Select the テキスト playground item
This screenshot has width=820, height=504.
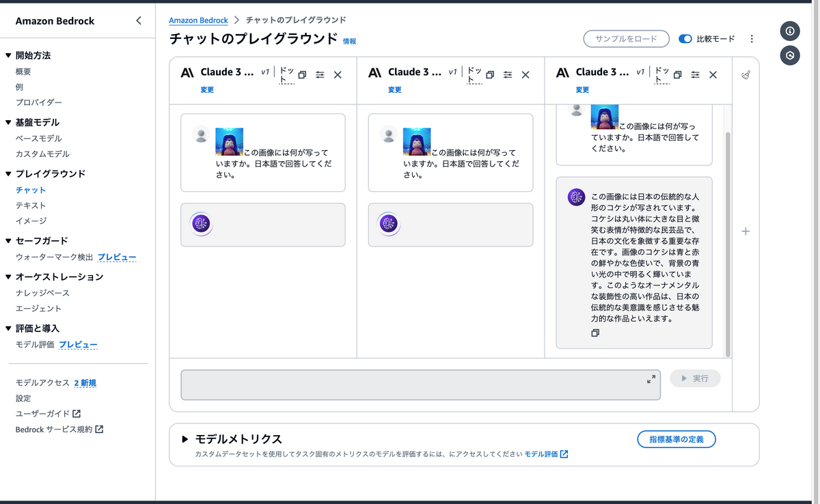31,206
